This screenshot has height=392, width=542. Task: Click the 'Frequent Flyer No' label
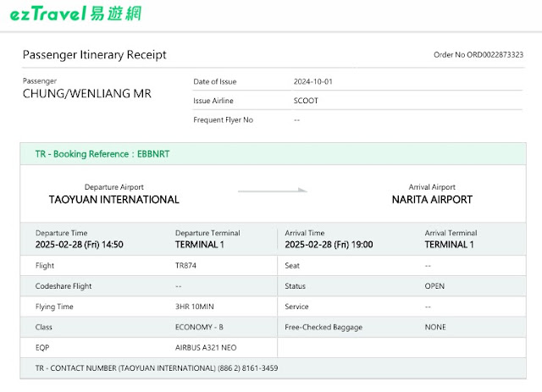[x=223, y=119]
